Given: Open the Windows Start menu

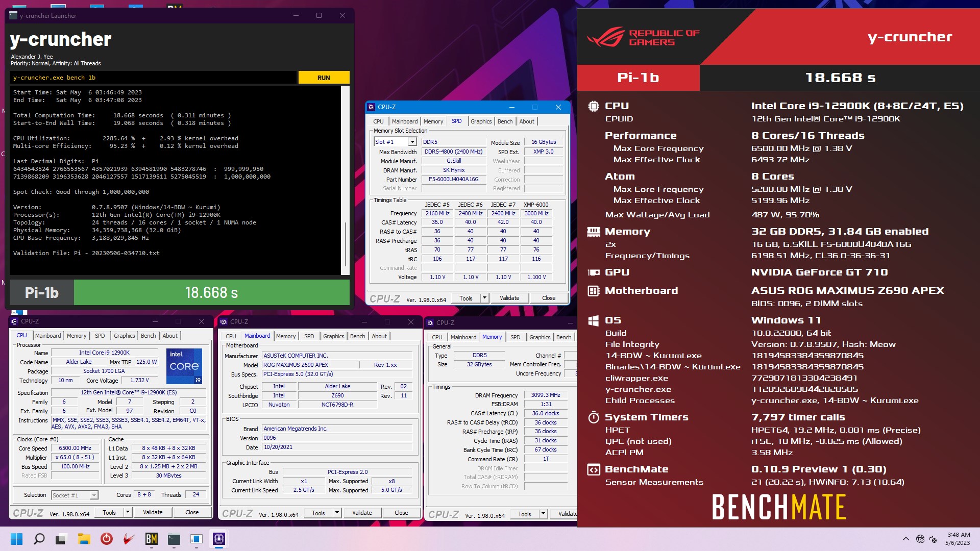Looking at the screenshot, I should (x=16, y=539).
